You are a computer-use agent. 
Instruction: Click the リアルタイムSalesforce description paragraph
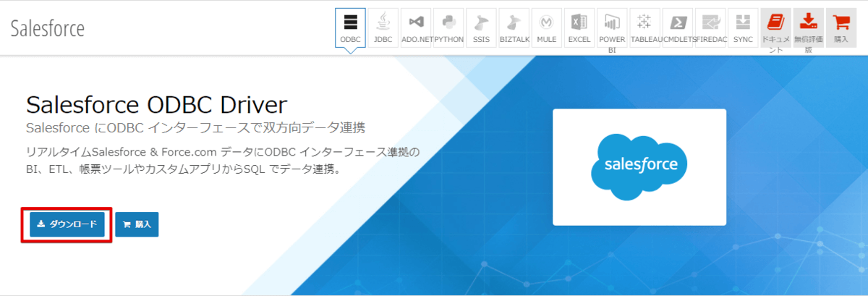[223, 161]
